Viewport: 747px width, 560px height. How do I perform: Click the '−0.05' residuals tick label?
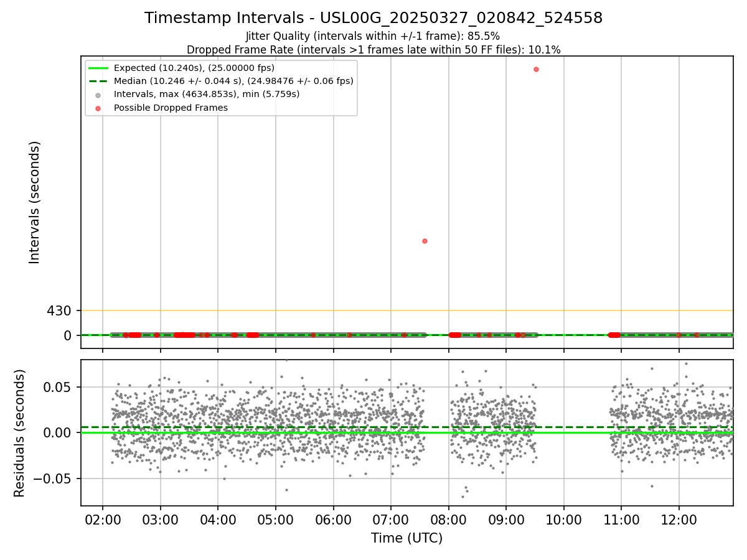(52, 479)
